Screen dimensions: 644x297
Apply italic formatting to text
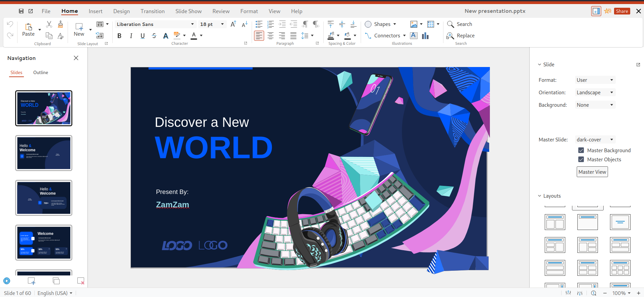click(x=131, y=36)
